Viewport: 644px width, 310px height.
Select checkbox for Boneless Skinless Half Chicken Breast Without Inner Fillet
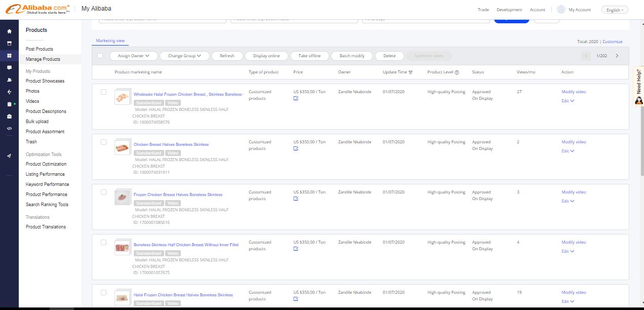click(x=103, y=243)
